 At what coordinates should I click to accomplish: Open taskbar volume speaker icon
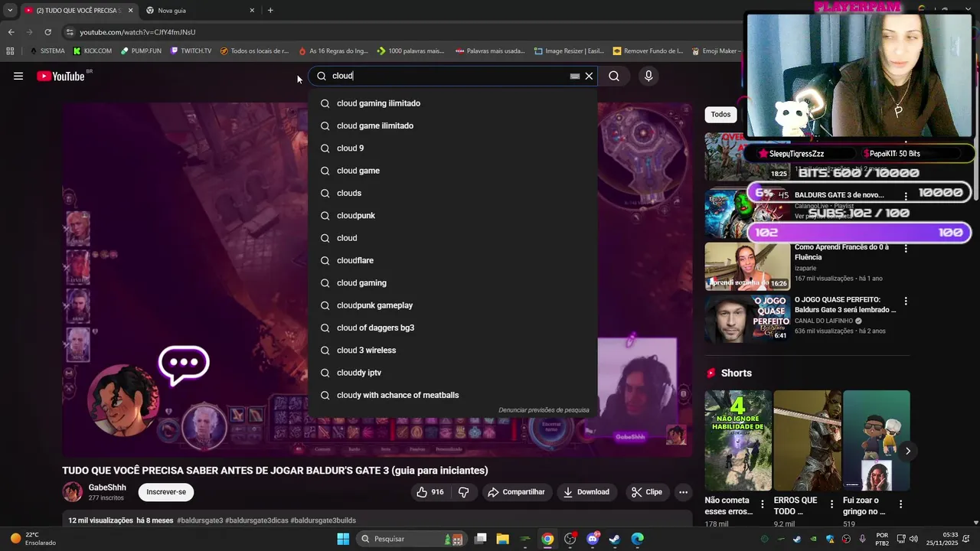913,539
